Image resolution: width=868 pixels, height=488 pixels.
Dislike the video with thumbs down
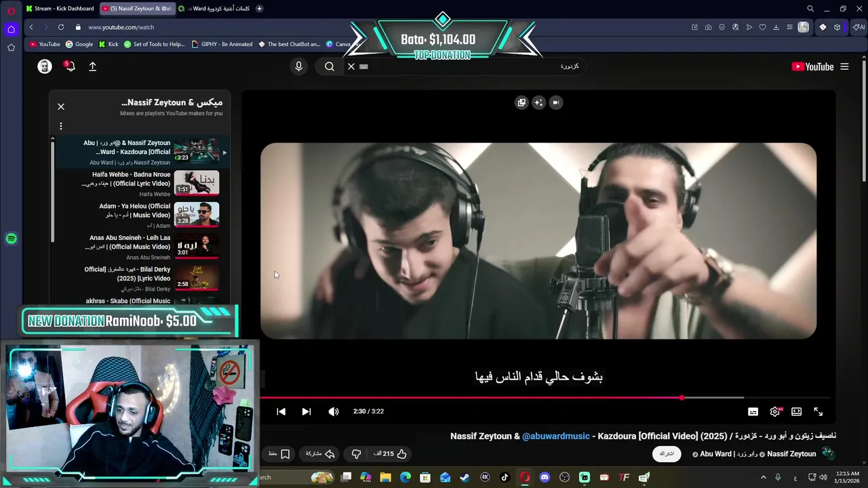point(356,453)
